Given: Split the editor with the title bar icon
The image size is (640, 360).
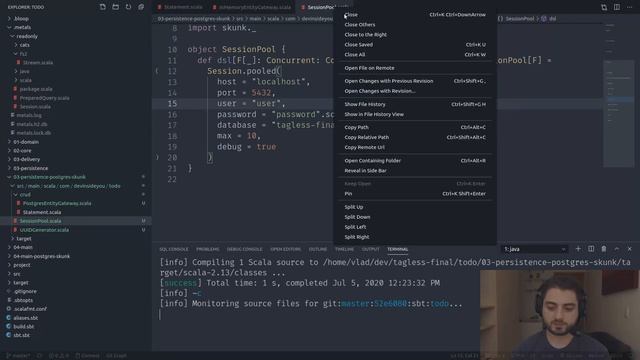Looking at the screenshot, I should click(617, 7).
